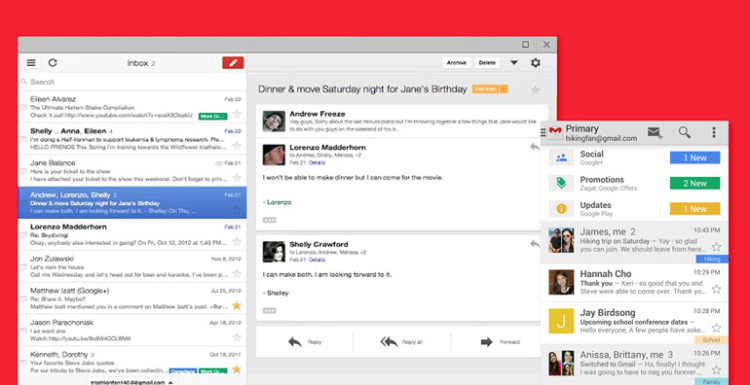Image resolution: width=750 pixels, height=385 pixels.
Task: Select the Jon Zulawski email checkbox
Action: click(x=23, y=267)
